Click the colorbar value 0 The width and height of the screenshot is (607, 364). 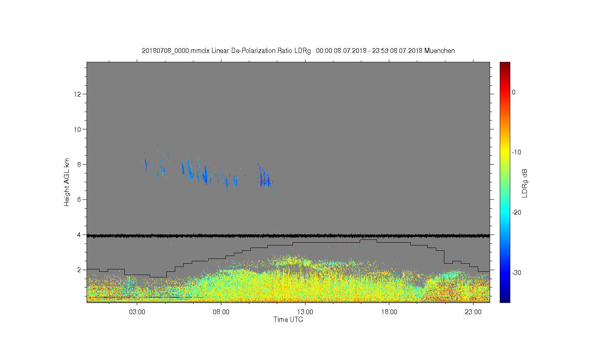(x=514, y=92)
